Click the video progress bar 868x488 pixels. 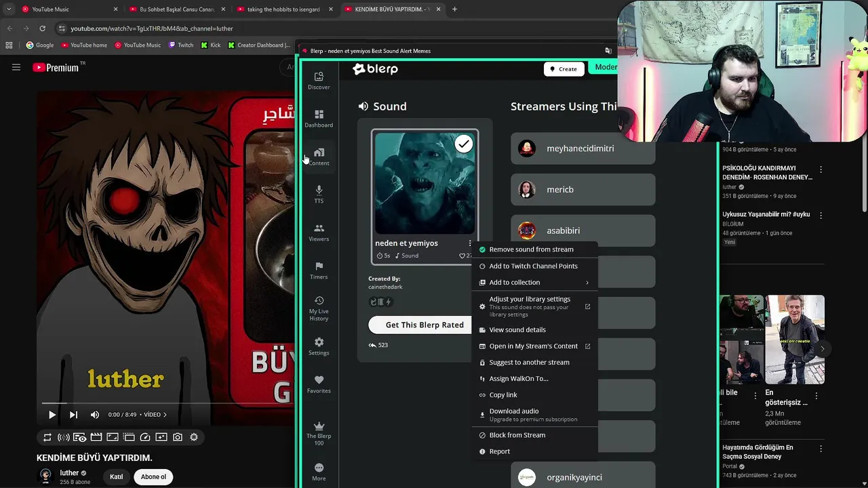(x=166, y=403)
